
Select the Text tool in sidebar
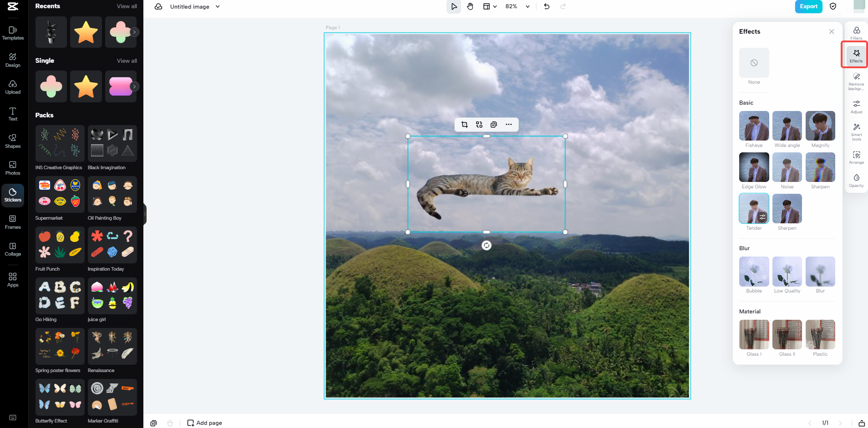(x=13, y=114)
